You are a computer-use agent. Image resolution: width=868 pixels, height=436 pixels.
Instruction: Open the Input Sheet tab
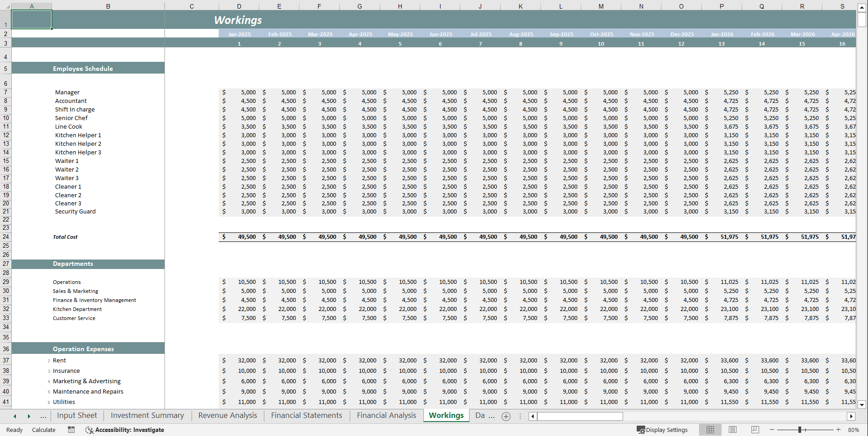click(77, 416)
